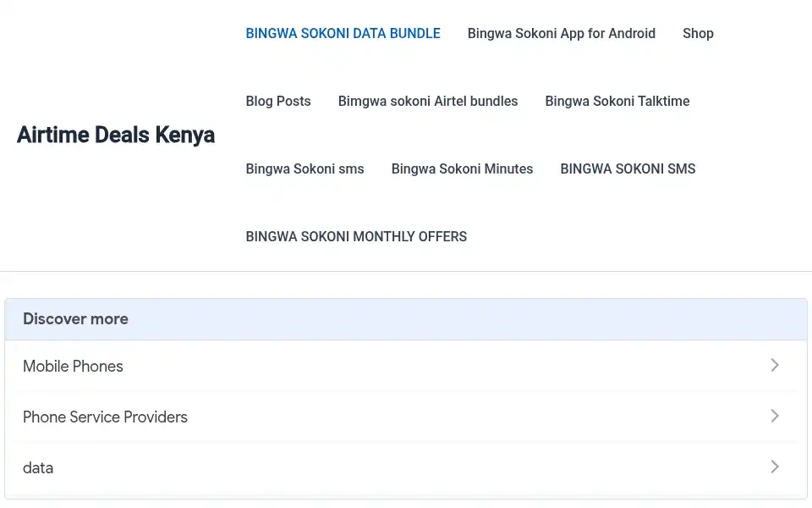Image resolution: width=812 pixels, height=508 pixels.
Task: Visit the Blog Posts page
Action: [278, 101]
